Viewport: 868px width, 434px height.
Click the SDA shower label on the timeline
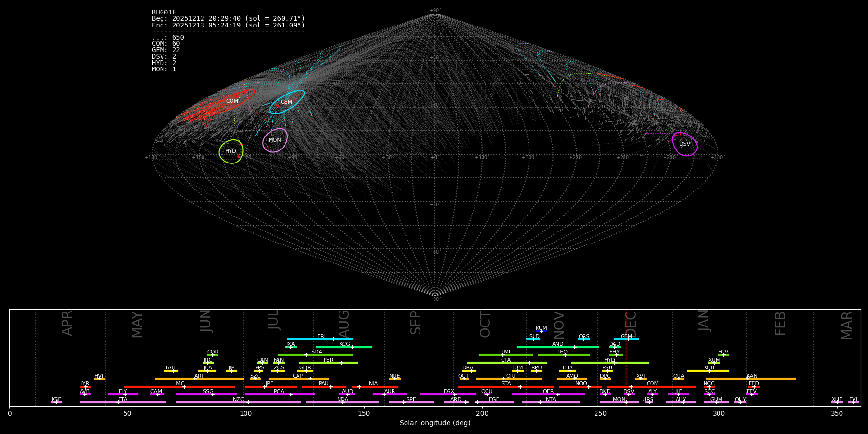[316, 352]
